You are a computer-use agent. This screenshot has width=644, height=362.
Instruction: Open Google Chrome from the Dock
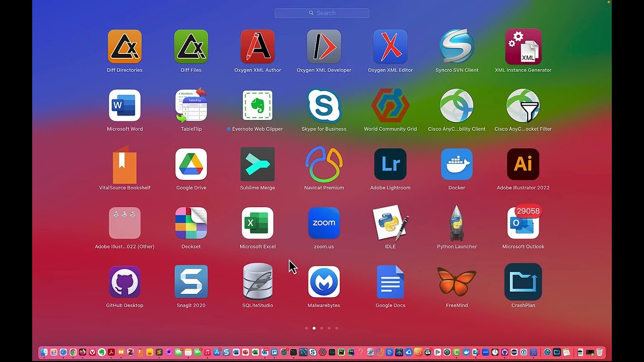point(73,352)
